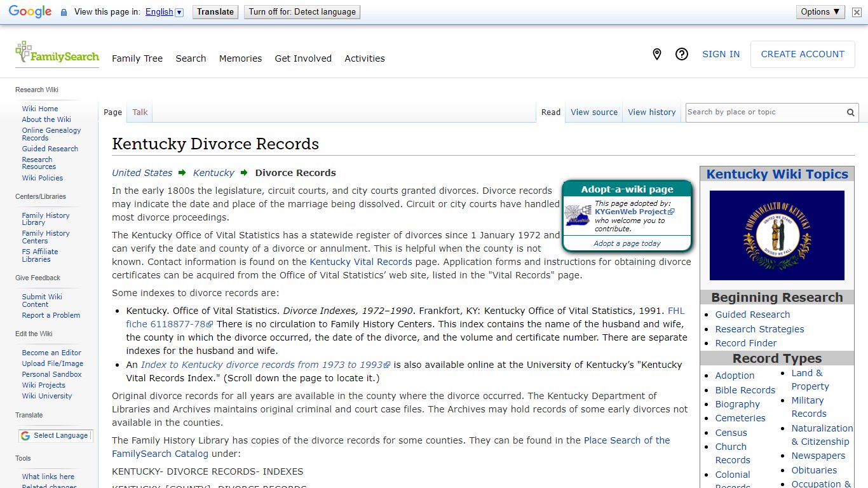Open Newspapers record type link
Screen dimensions: 868x488
click(818, 456)
